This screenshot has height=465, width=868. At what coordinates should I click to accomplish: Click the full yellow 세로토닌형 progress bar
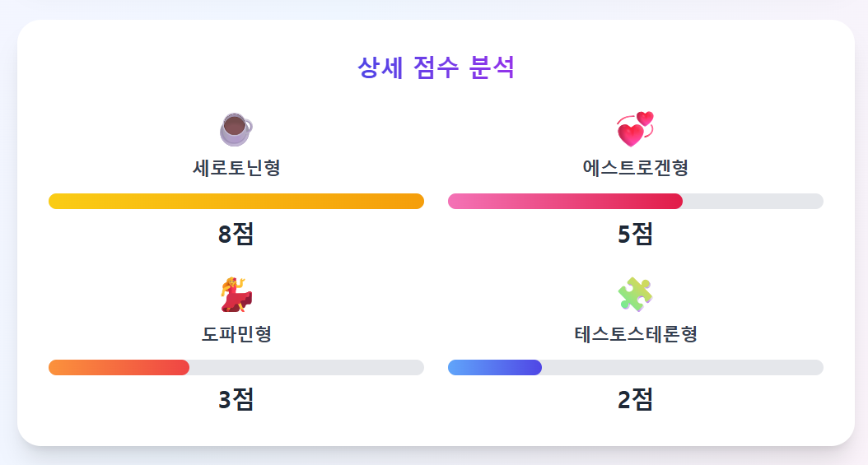pos(236,202)
